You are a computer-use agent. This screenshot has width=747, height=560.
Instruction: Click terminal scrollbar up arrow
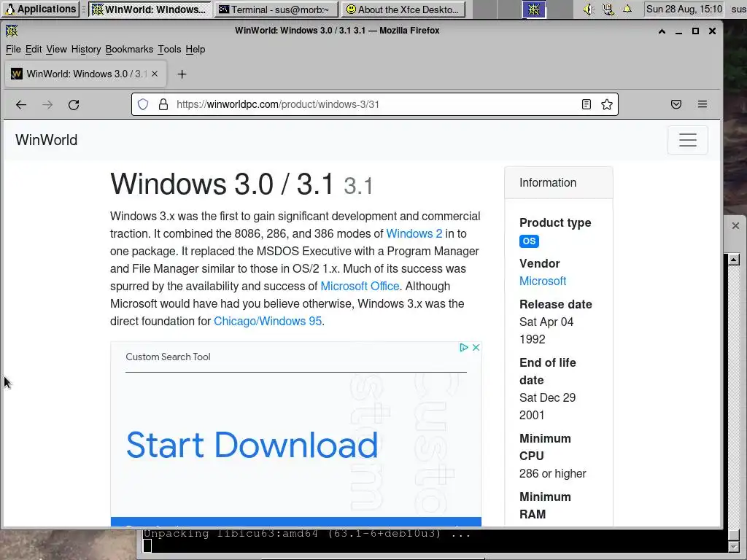[734, 260]
